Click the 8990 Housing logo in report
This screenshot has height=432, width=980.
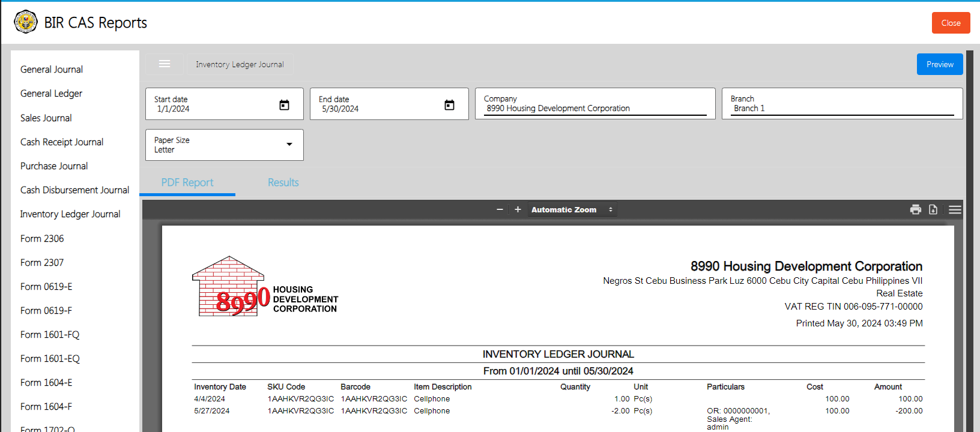pyautogui.click(x=265, y=287)
